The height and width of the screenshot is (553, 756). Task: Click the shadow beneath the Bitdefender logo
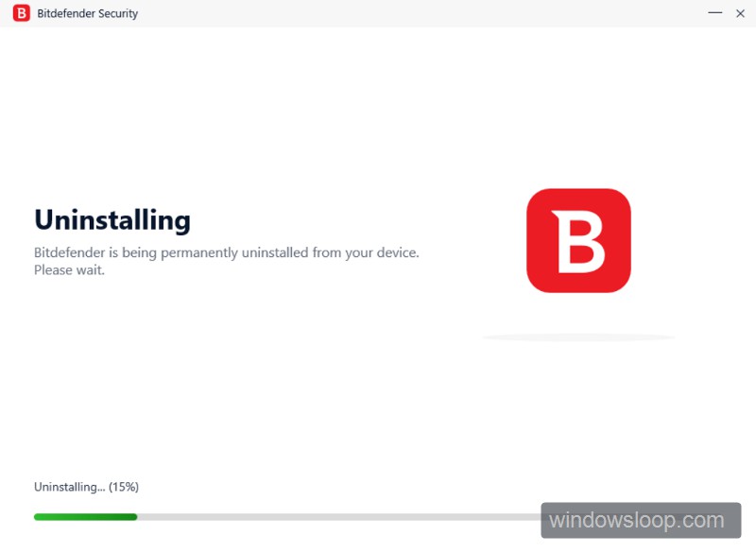pos(578,337)
